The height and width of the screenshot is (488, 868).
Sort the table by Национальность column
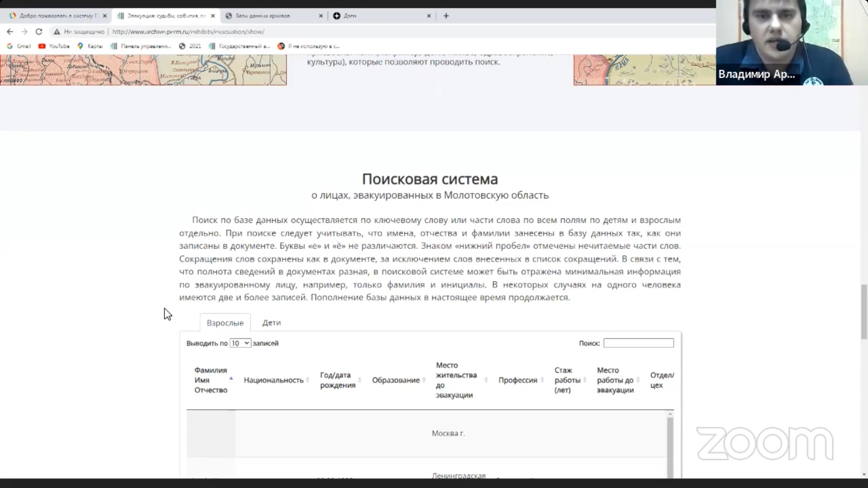point(274,380)
